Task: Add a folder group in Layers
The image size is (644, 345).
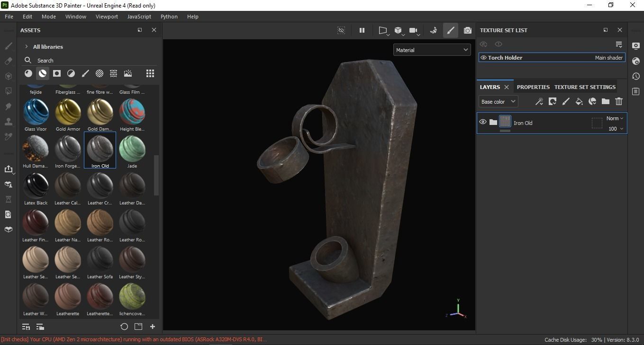Action: pyautogui.click(x=606, y=101)
